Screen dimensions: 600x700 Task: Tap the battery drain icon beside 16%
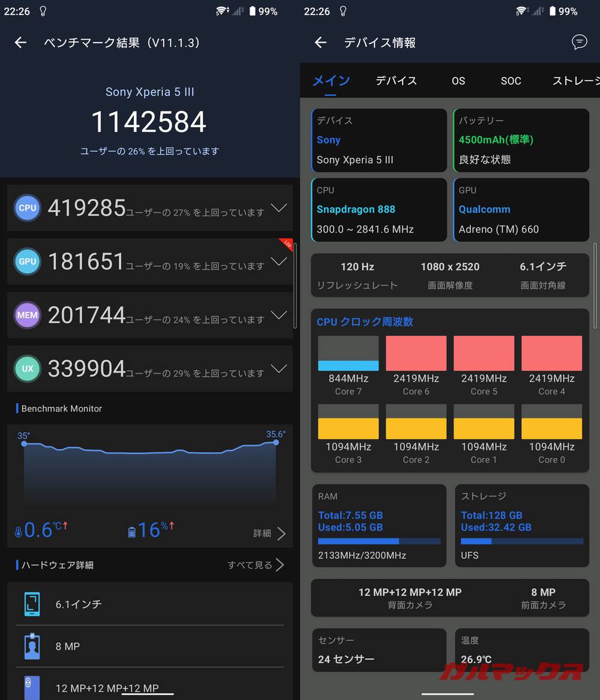click(x=131, y=532)
